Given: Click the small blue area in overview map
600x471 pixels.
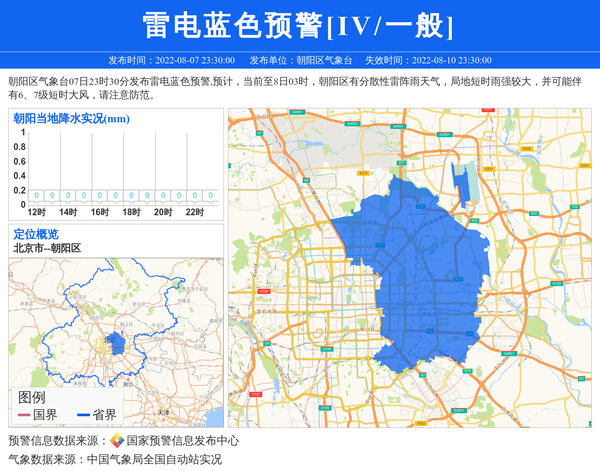Looking at the screenshot, I should click(117, 344).
